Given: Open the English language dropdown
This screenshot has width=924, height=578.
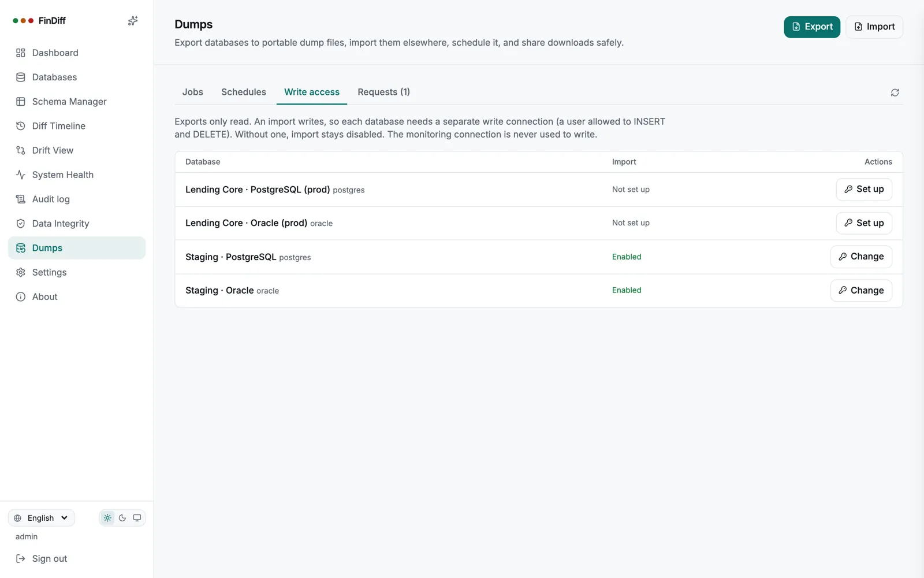Looking at the screenshot, I should point(41,518).
